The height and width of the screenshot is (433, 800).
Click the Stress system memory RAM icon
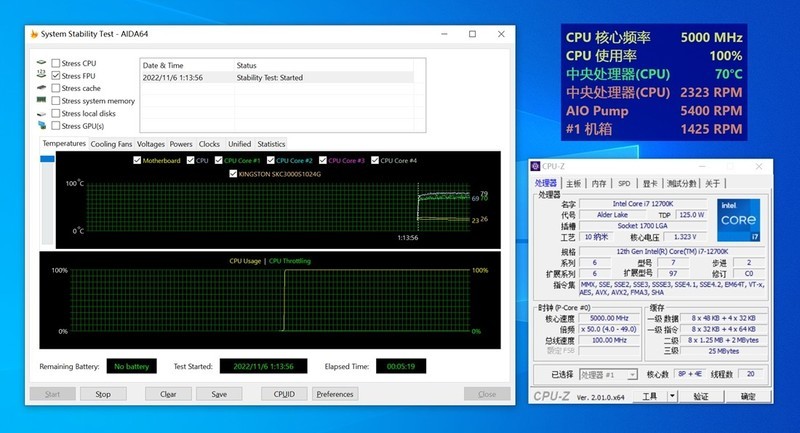coord(41,100)
